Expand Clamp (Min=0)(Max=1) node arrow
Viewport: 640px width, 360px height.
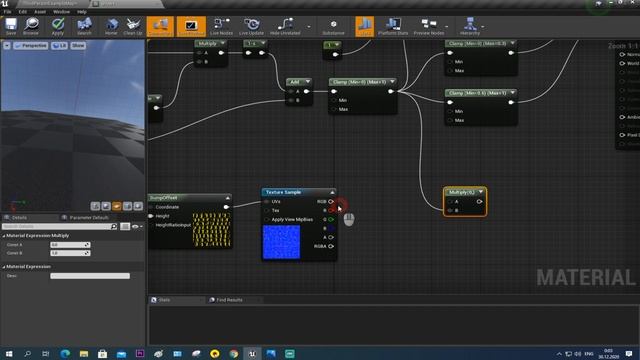[x=392, y=82]
